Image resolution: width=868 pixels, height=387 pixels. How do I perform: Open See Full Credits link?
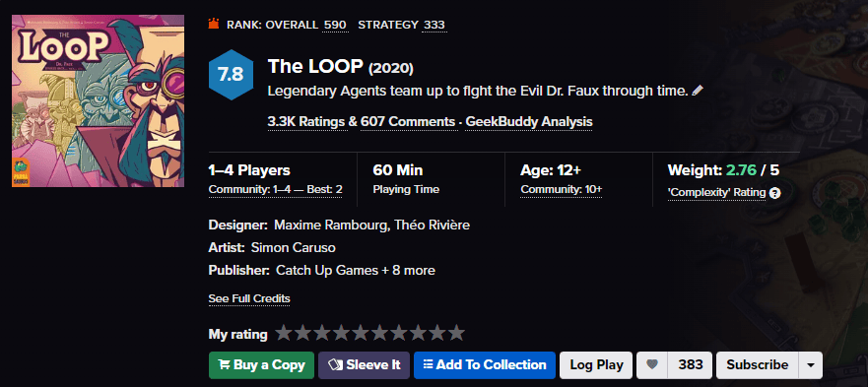tap(249, 299)
